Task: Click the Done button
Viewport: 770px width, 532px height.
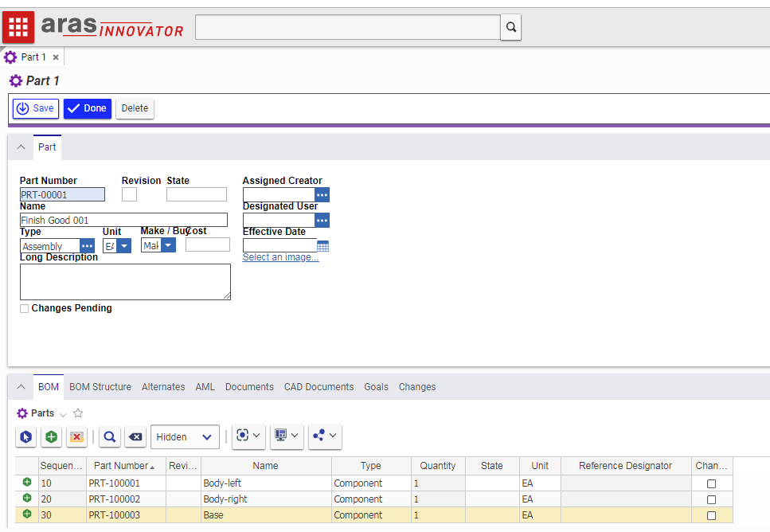Action: point(88,108)
